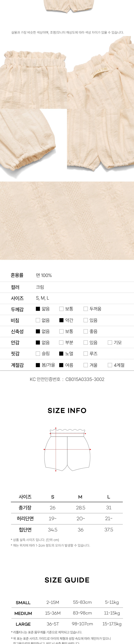Click the SIZE INFO heading

coord(67,411)
